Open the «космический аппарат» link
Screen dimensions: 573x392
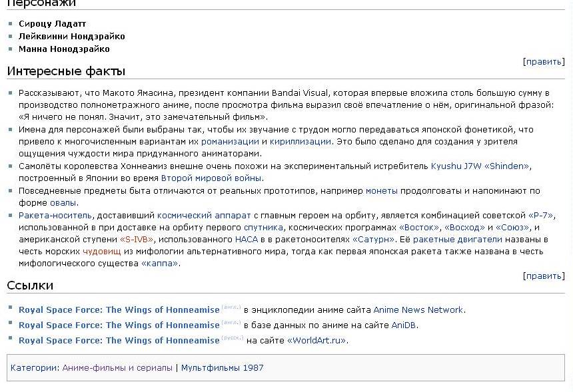click(204, 216)
